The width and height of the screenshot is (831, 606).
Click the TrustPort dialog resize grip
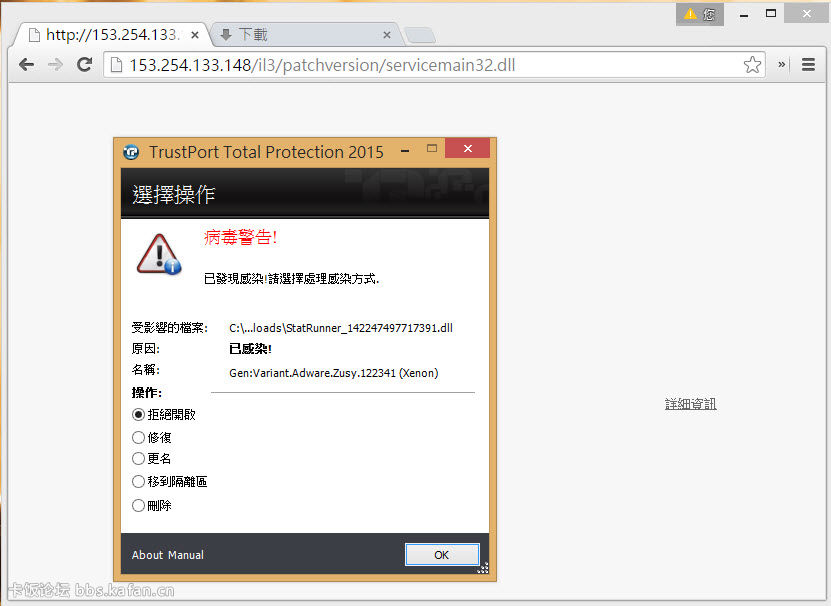click(482, 568)
